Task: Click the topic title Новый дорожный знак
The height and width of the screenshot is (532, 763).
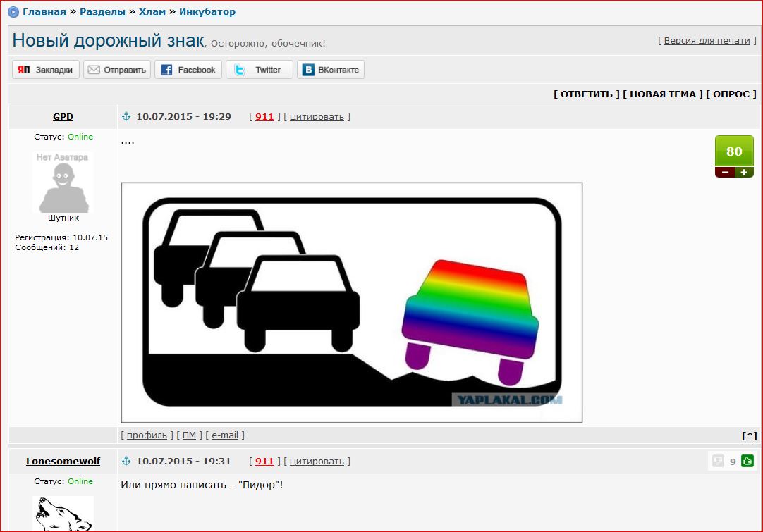Action: pyautogui.click(x=108, y=40)
